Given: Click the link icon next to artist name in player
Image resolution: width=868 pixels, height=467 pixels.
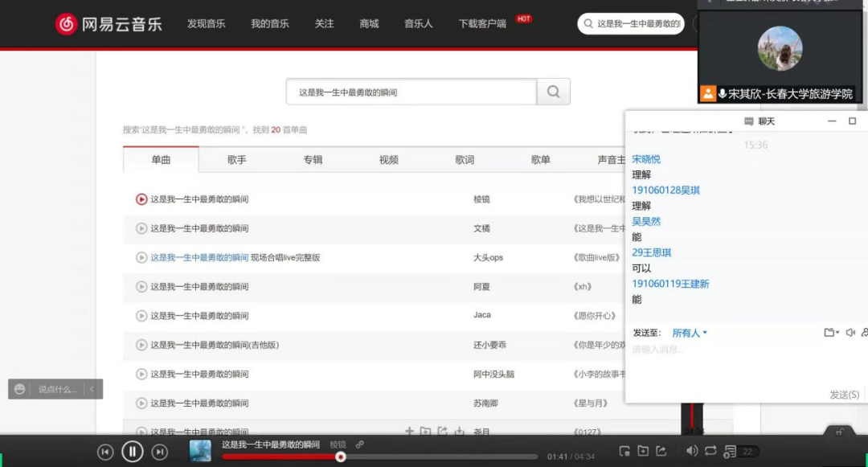Looking at the screenshot, I should (x=360, y=444).
